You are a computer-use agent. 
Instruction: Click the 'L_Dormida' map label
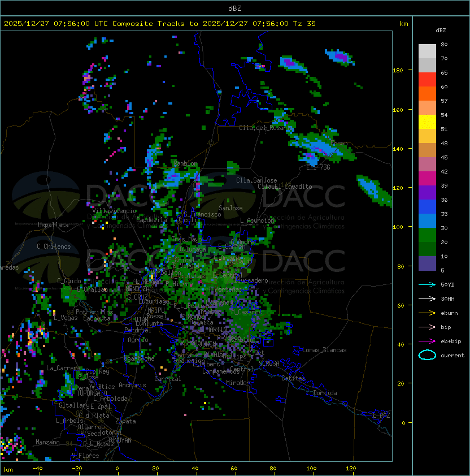pyautogui.click(x=321, y=393)
